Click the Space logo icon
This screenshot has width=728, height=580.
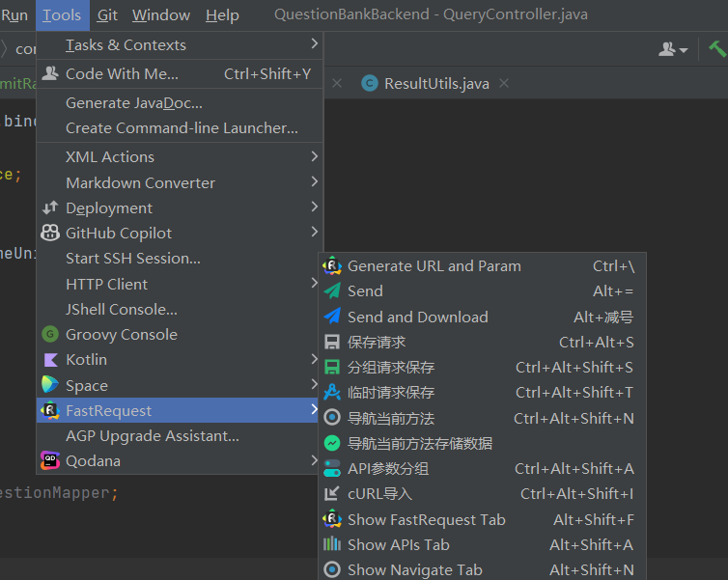tap(50, 385)
